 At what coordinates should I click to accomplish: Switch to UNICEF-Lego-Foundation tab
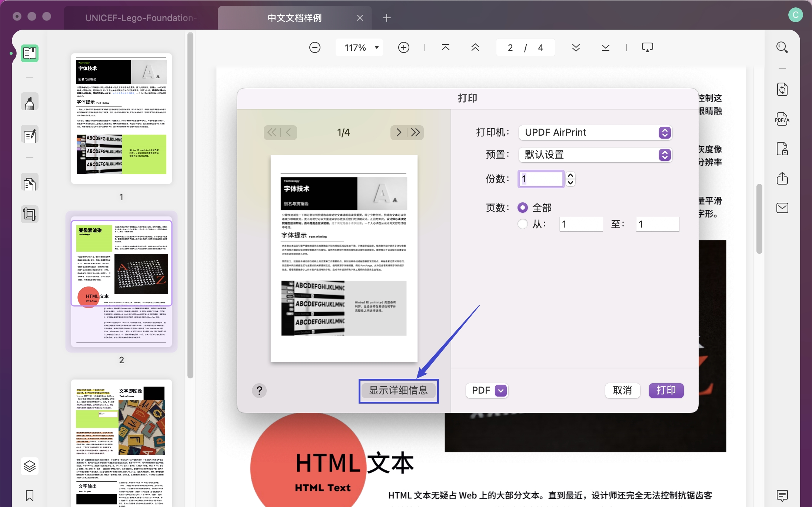click(x=141, y=18)
